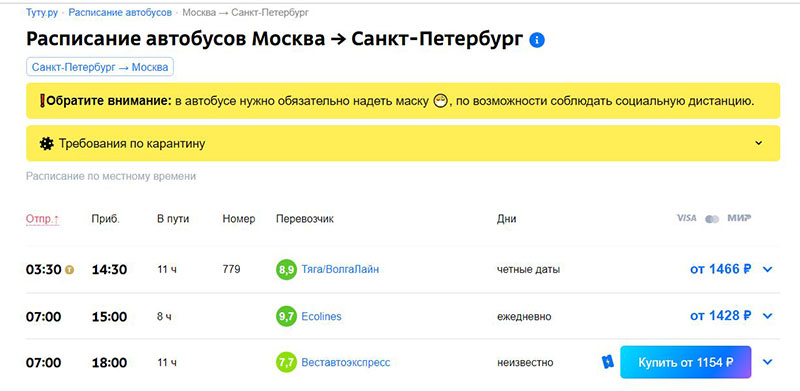800x391 pixels.
Task: Sort the schedule by the Отпр. departure column
Action: tap(42, 219)
